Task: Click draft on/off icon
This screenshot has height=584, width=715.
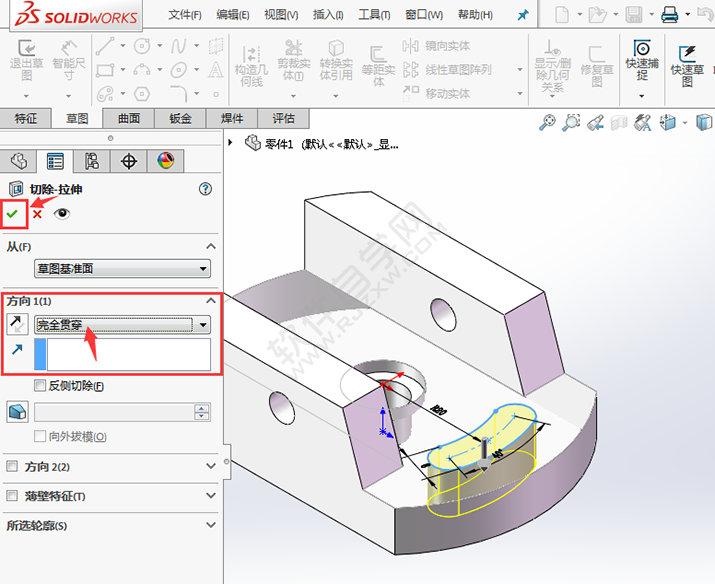Action: coord(18,412)
